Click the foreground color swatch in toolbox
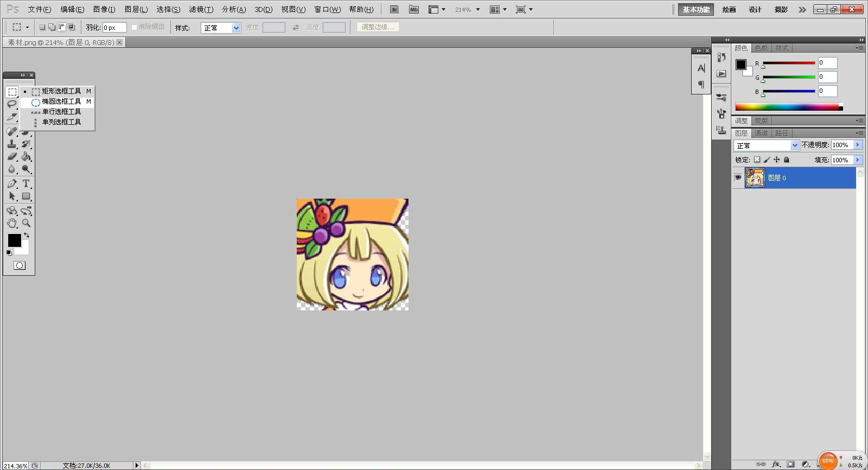Screen dimensions: 868x470 click(x=14, y=240)
